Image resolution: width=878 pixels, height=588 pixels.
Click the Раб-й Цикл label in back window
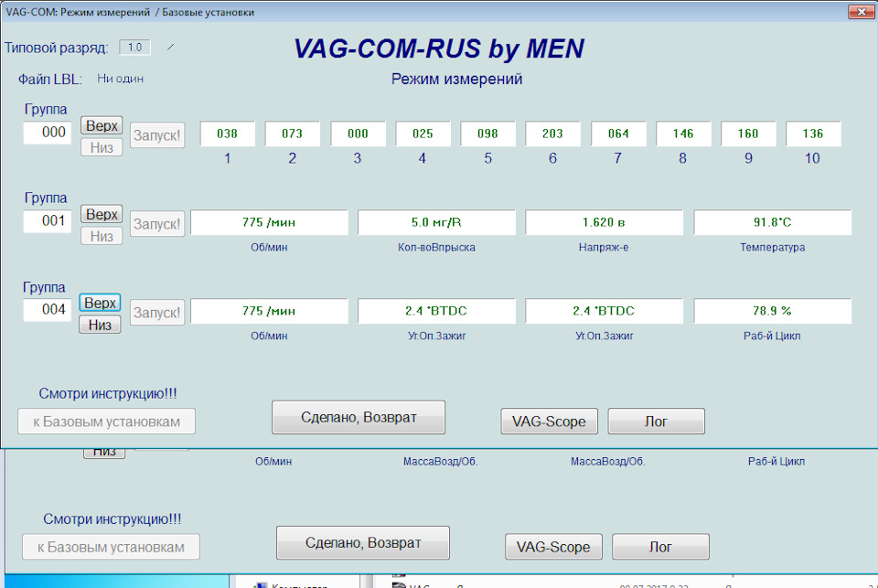click(x=776, y=462)
